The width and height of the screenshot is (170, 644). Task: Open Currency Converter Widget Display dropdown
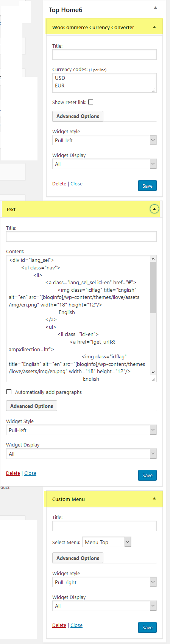click(104, 164)
